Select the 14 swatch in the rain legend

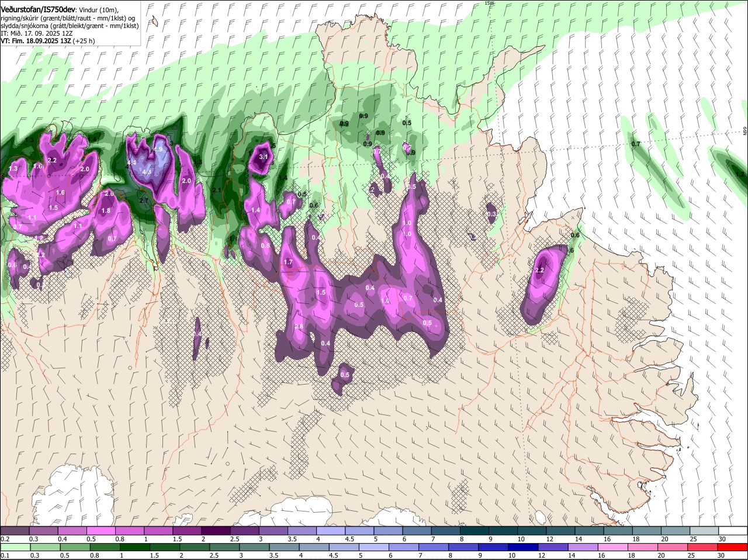click(x=583, y=547)
